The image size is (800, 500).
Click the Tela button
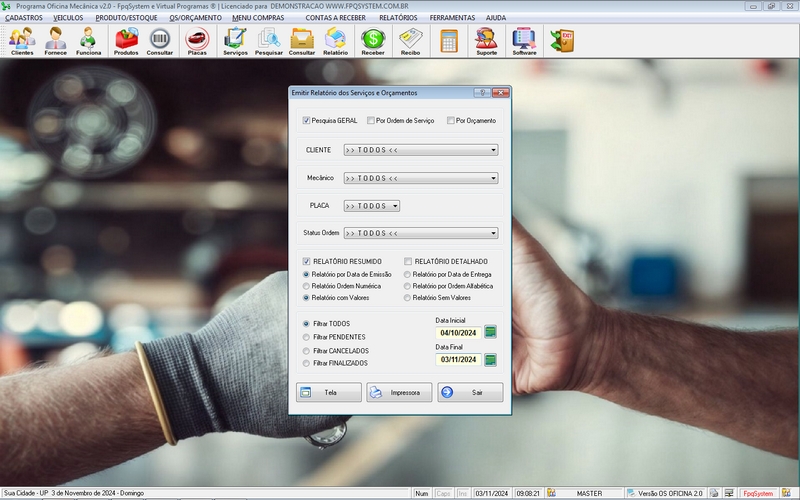pos(329,392)
